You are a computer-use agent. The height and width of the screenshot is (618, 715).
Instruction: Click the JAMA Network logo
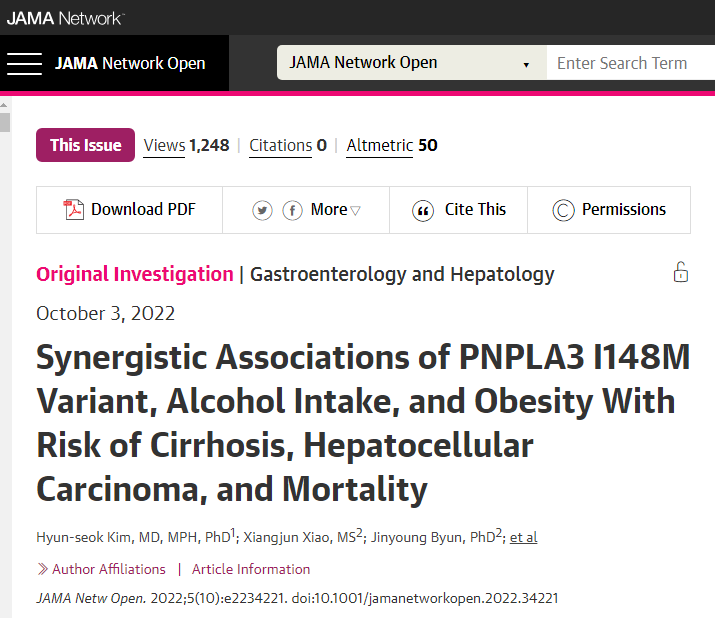coord(65,17)
